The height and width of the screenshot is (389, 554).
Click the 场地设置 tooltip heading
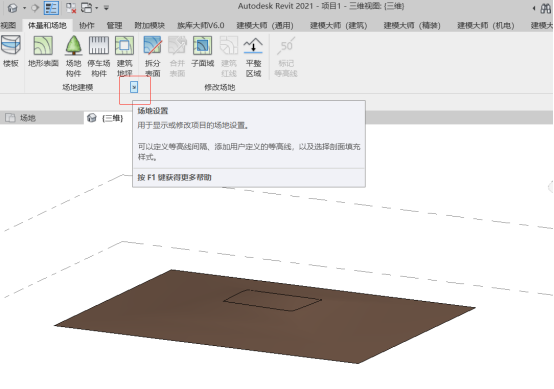click(x=153, y=111)
